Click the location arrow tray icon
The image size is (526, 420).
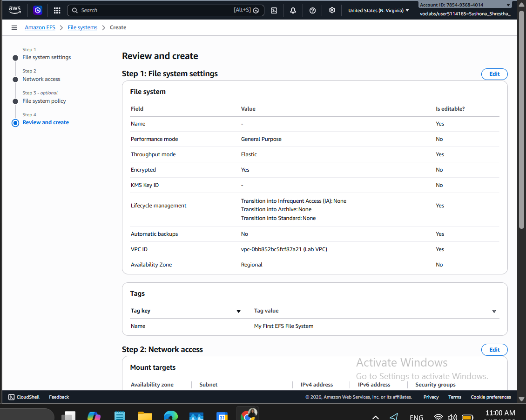pyautogui.click(x=394, y=417)
